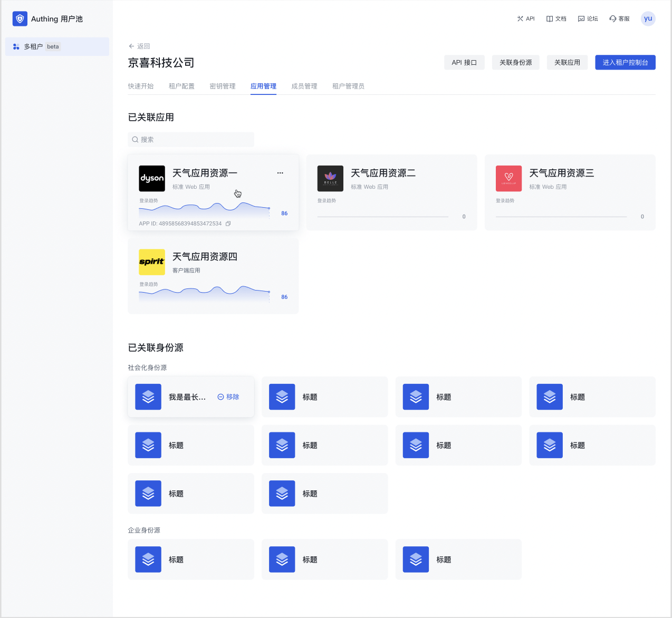The image size is (672, 618).
Task: Select 多租户 beta in the sidebar
Action: tap(57, 46)
